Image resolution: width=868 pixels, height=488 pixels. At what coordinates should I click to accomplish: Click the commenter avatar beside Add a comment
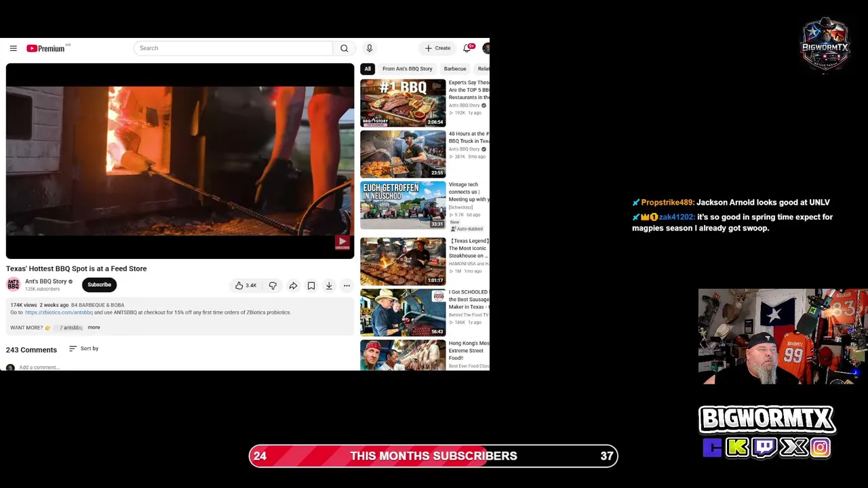pyautogui.click(x=10, y=367)
